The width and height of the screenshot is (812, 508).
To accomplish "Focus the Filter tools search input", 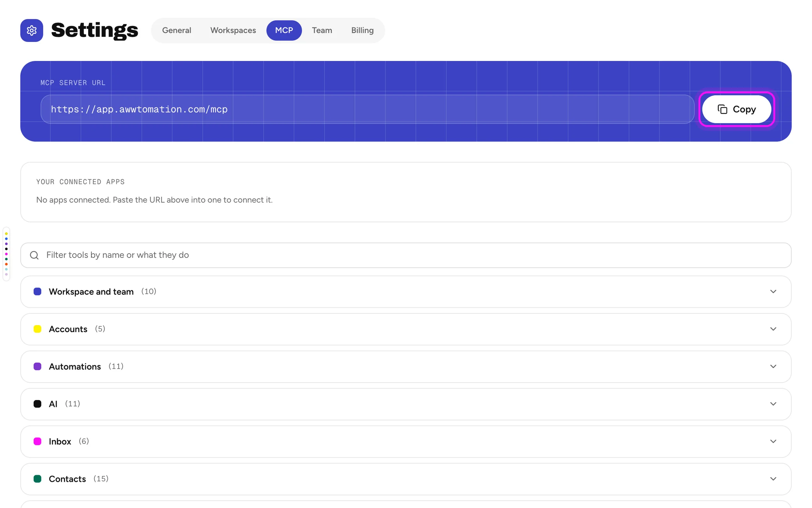I will pos(406,255).
